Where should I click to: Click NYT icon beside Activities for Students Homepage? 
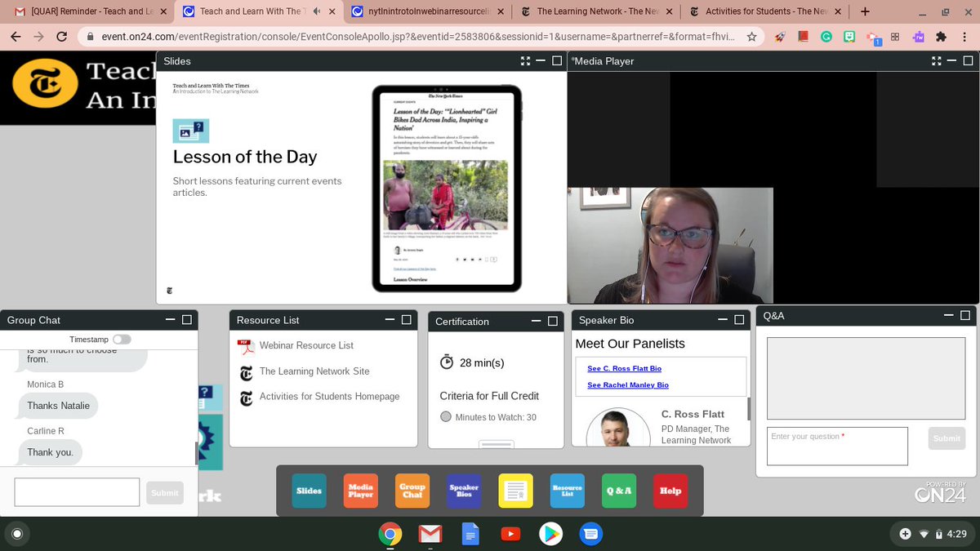246,398
